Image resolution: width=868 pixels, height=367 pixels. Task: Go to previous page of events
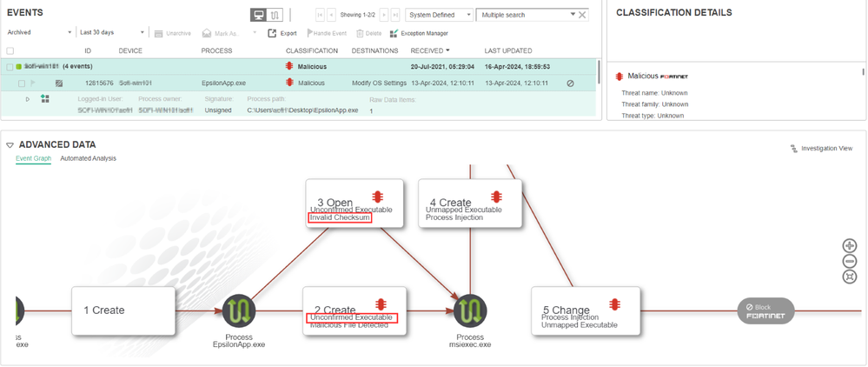pyautogui.click(x=331, y=15)
